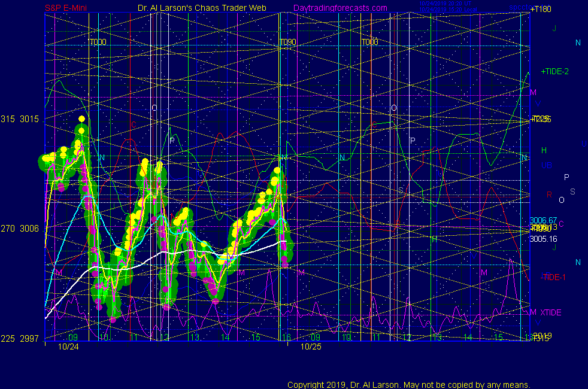This screenshot has height=389, width=588.
Task: Click the '10/24' date axis label
Action: click(68, 347)
